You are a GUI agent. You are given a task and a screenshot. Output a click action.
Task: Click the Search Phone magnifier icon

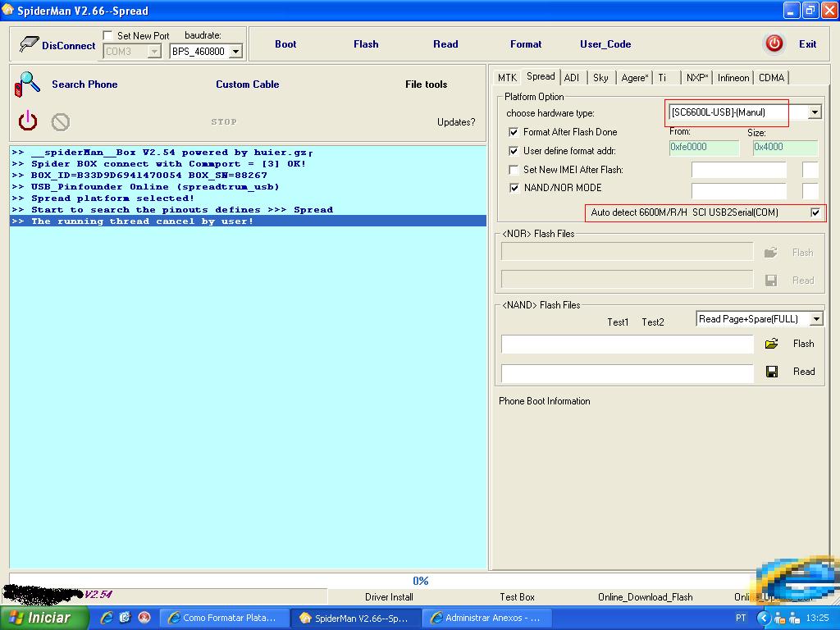point(27,84)
